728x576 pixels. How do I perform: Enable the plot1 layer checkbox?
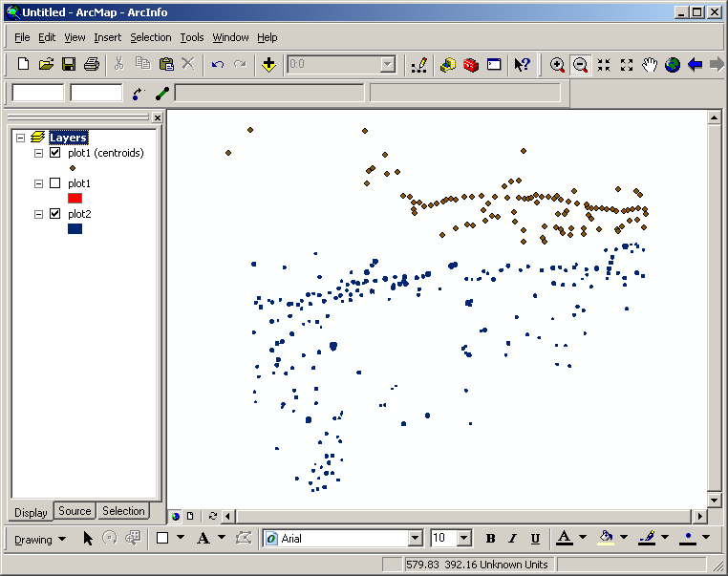point(54,183)
